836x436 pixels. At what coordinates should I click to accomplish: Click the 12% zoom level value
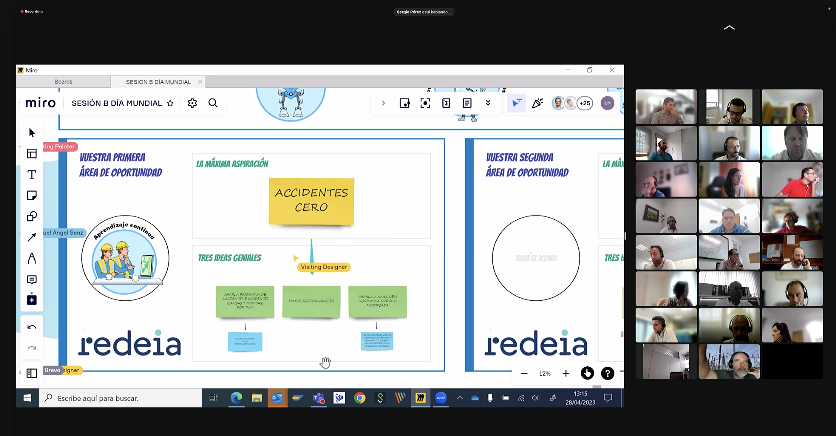[x=544, y=374]
